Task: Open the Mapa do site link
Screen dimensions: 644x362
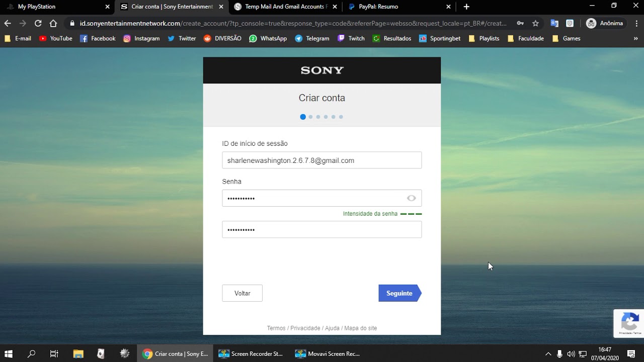Action: pos(360,328)
